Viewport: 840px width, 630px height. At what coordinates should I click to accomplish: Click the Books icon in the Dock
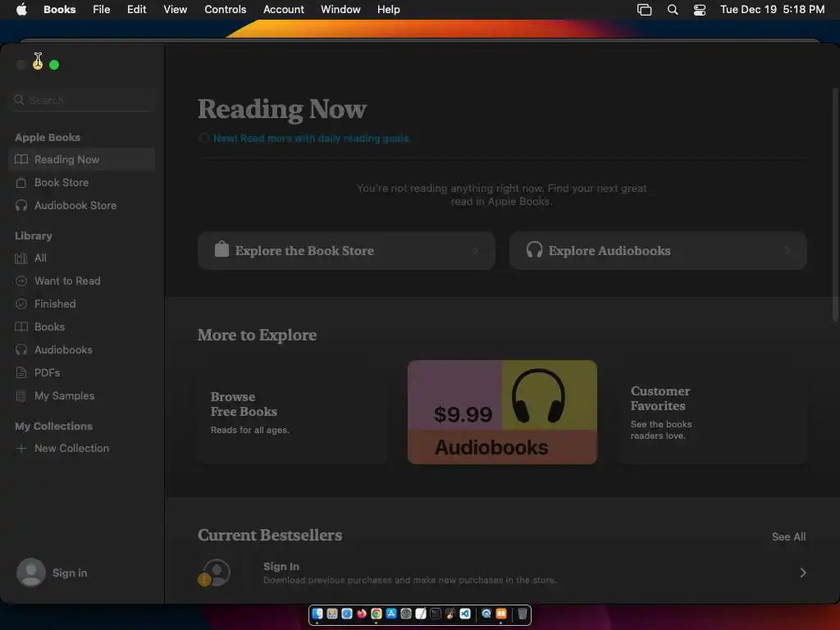pyautogui.click(x=501, y=614)
